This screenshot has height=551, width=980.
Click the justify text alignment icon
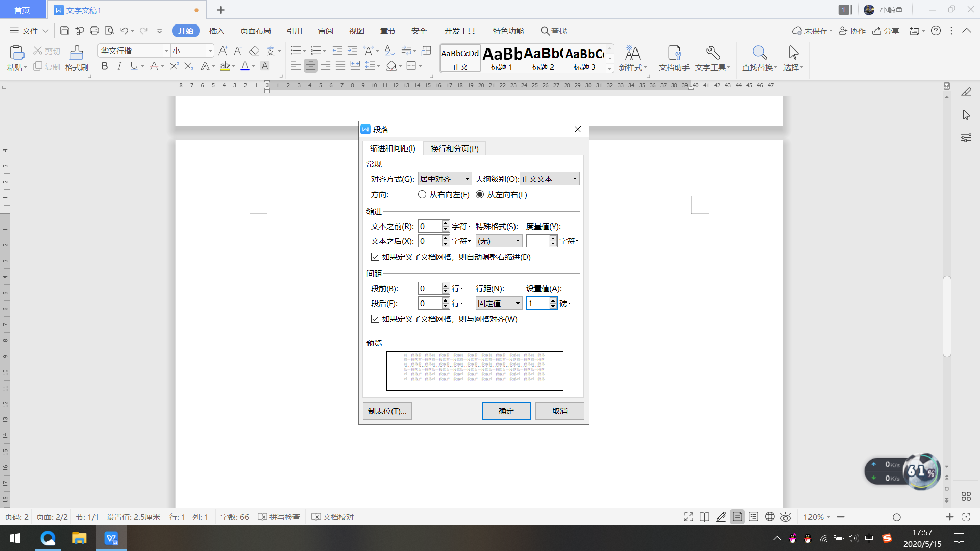(340, 66)
